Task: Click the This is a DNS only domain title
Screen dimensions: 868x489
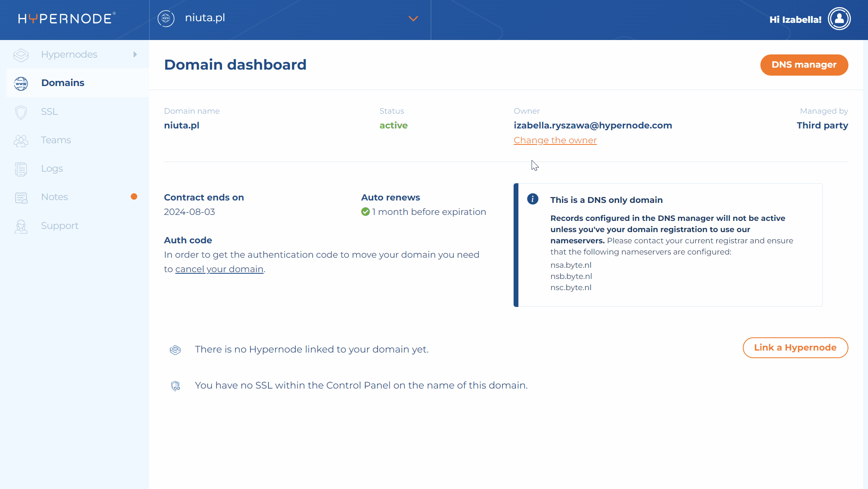Action: (x=606, y=200)
